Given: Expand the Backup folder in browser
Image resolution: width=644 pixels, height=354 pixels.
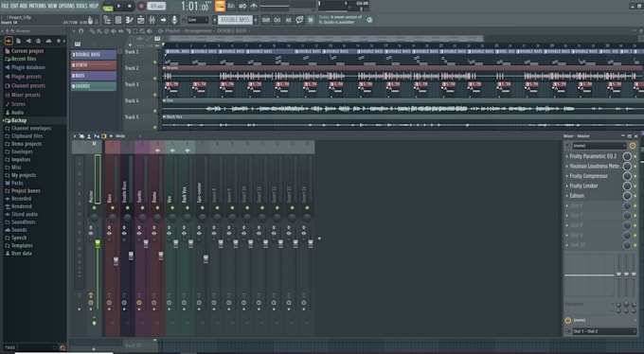Looking at the screenshot, I should 19,120.
